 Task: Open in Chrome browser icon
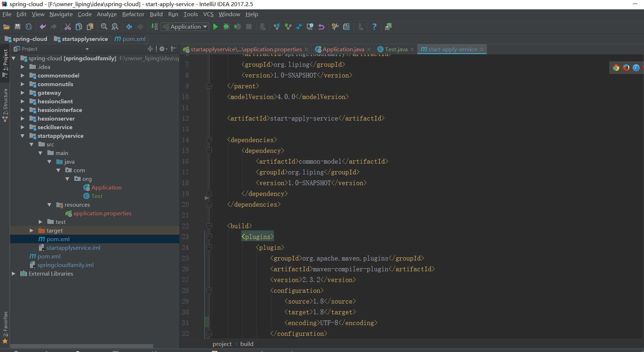tap(616, 68)
